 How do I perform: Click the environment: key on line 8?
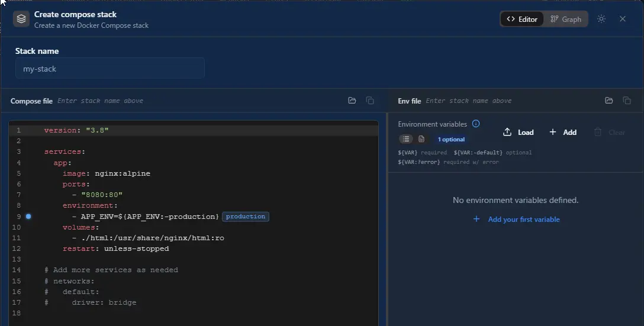[x=90, y=205]
